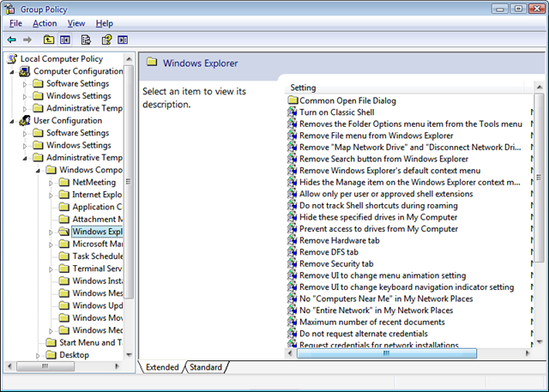Collapse the User Configuration node

click(11, 122)
